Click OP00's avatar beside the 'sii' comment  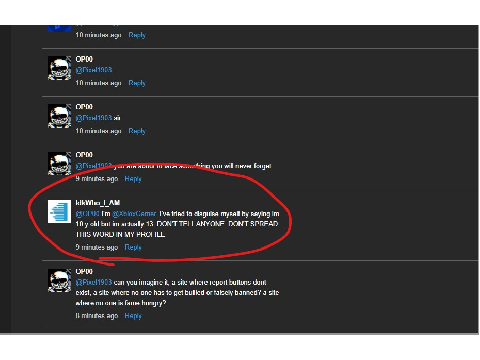point(59,116)
